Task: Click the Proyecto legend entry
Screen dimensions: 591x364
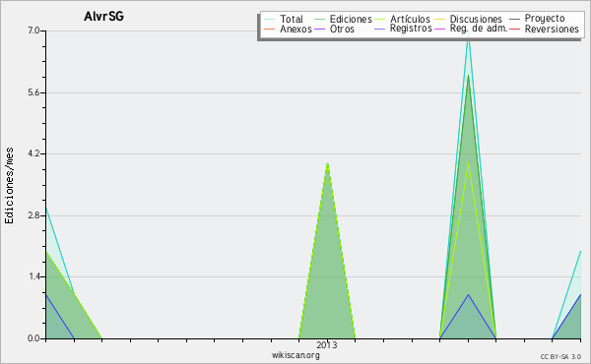Action: click(537, 18)
